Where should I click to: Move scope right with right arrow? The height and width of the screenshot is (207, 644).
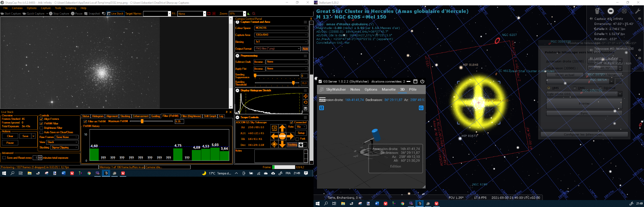click(x=290, y=136)
